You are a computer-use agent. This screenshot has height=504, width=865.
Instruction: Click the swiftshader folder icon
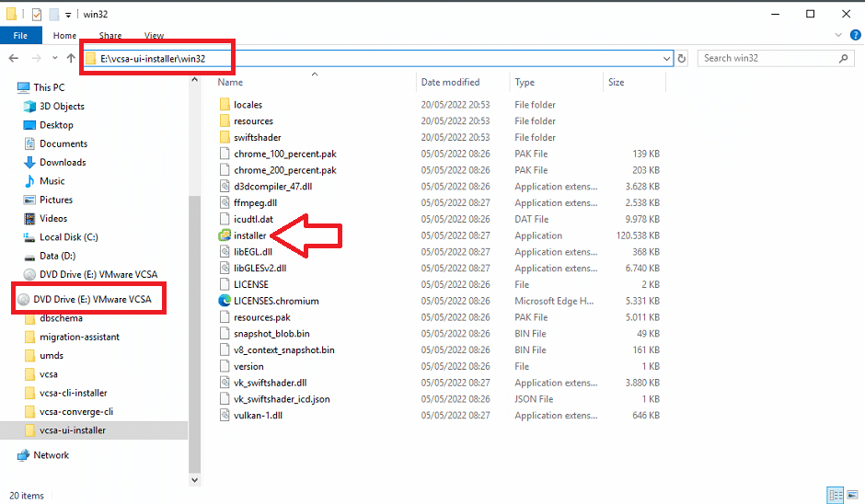pos(225,137)
